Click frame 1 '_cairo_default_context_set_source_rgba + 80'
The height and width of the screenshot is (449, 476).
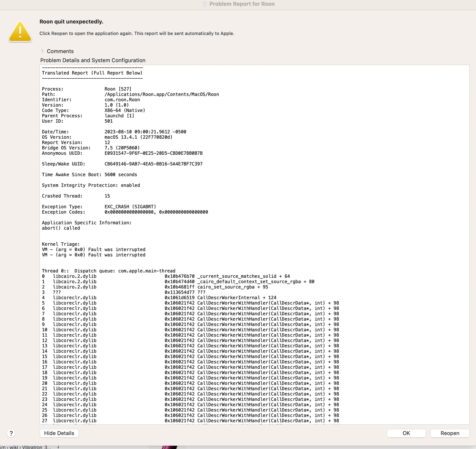(x=256, y=281)
